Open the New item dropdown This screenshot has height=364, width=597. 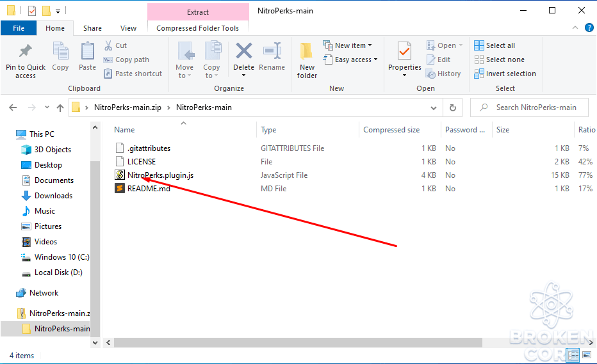347,45
